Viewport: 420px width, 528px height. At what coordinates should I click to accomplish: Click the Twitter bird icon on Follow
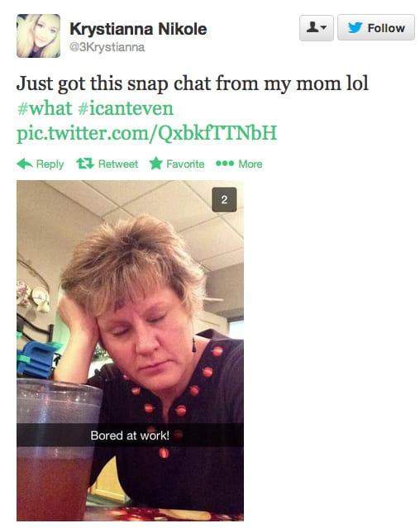(x=356, y=27)
